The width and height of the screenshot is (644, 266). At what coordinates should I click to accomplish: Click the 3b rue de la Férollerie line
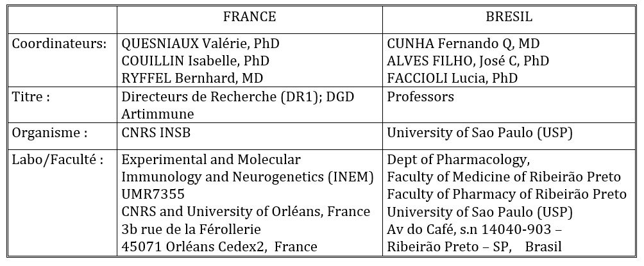pos(191,229)
